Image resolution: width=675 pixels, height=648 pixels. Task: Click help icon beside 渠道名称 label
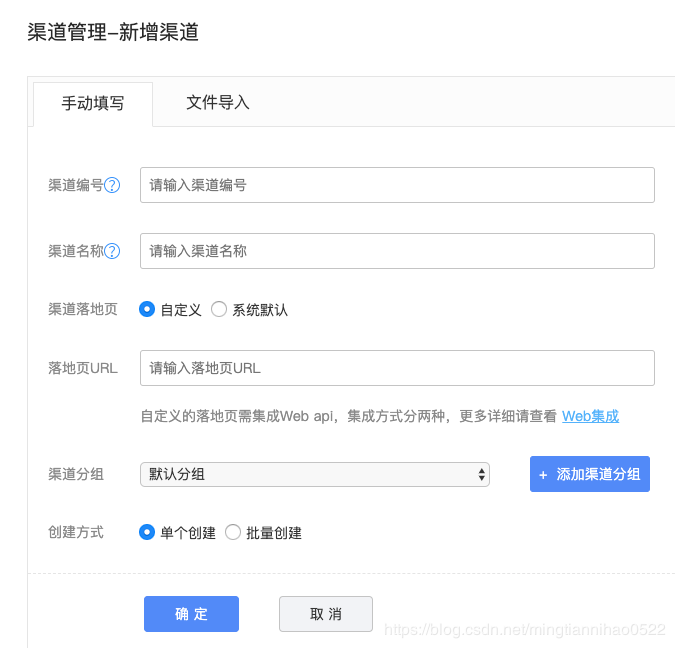click(x=112, y=251)
